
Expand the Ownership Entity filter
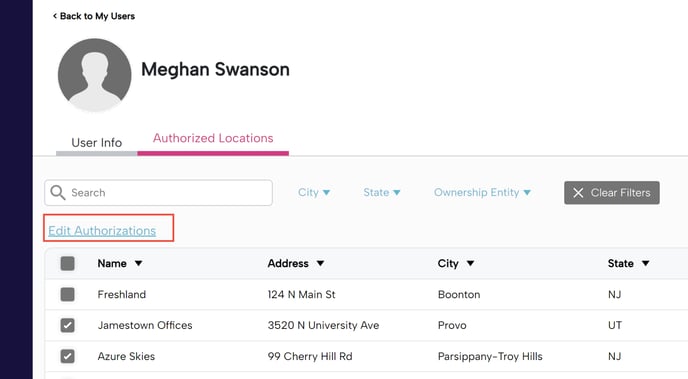click(x=482, y=193)
